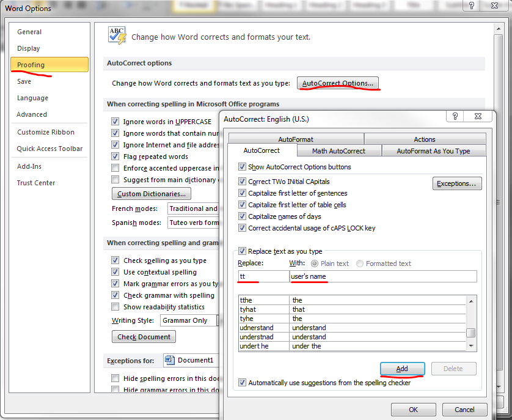
Task: Select the Formatted text radio button
Action: click(361, 263)
